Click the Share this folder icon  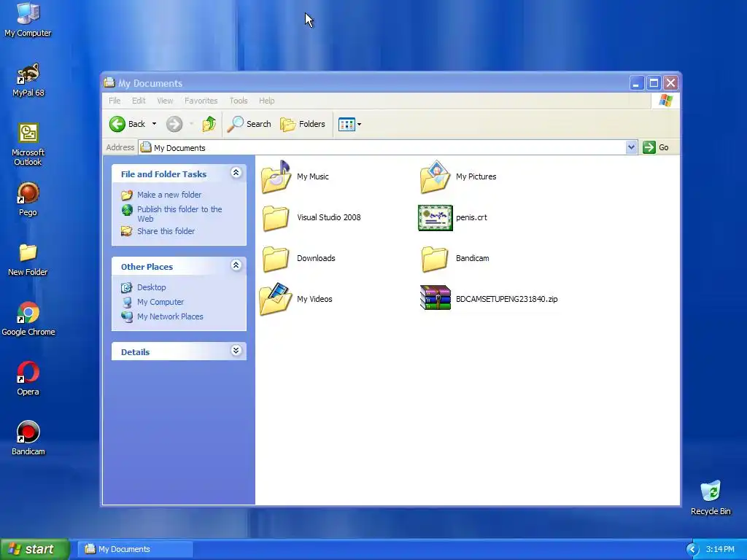pyautogui.click(x=127, y=231)
